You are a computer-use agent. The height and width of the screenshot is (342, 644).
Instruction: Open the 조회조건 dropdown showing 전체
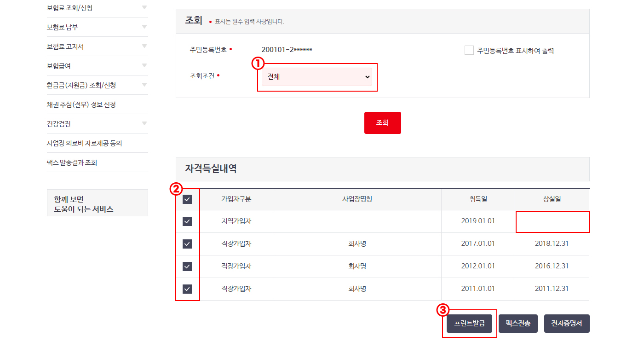click(x=316, y=76)
